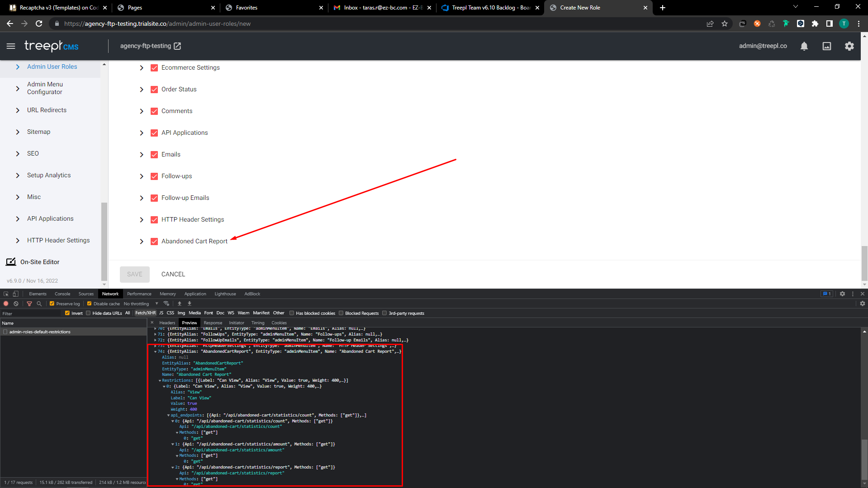The width and height of the screenshot is (868, 488).
Task: Switch to DevTools Console tab
Action: coord(62,294)
